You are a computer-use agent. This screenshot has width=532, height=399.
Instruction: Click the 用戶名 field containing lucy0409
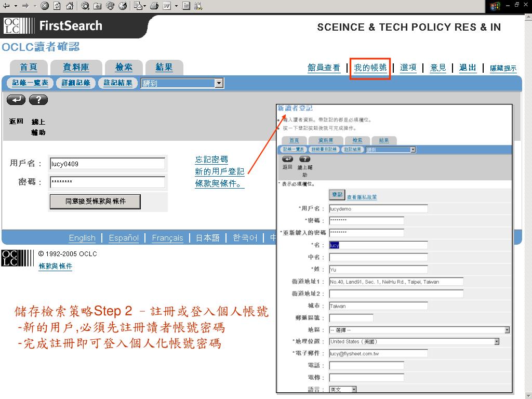click(108, 164)
